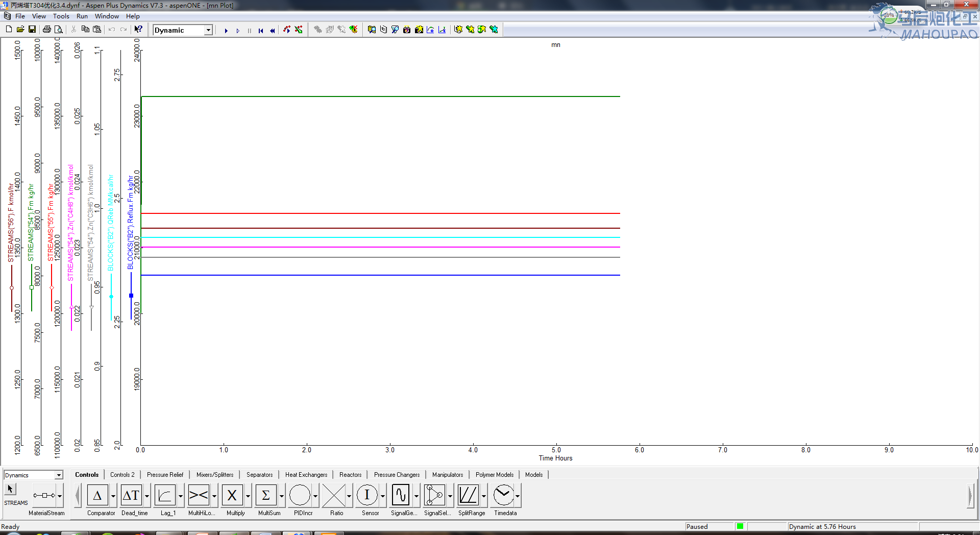Select the SplitRange model icon
Viewport: 980px width, 535px height.
[468, 495]
